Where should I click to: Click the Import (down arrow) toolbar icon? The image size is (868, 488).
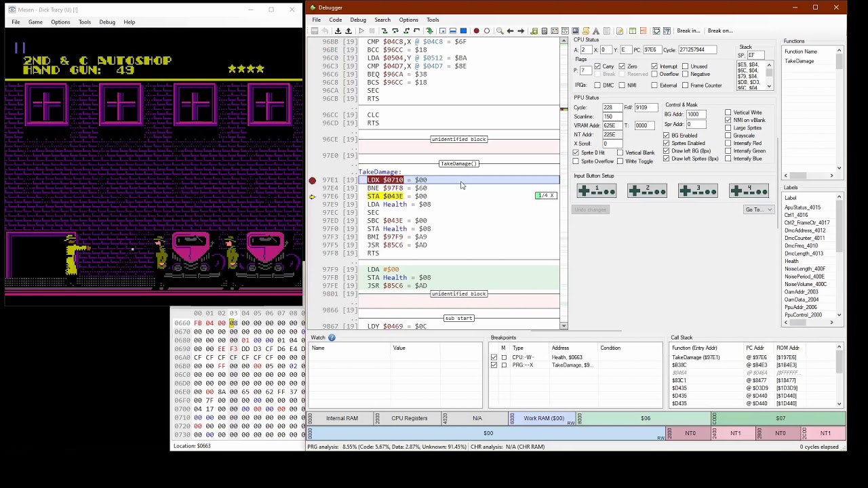338,30
